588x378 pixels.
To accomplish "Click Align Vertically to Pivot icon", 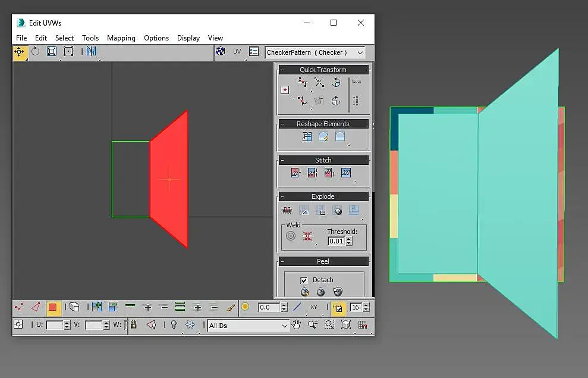I will [x=303, y=101].
